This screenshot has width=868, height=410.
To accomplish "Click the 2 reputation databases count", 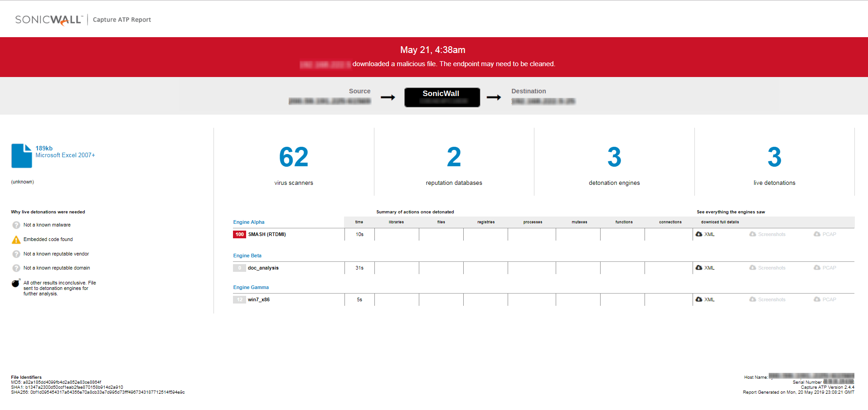I will pos(454,157).
